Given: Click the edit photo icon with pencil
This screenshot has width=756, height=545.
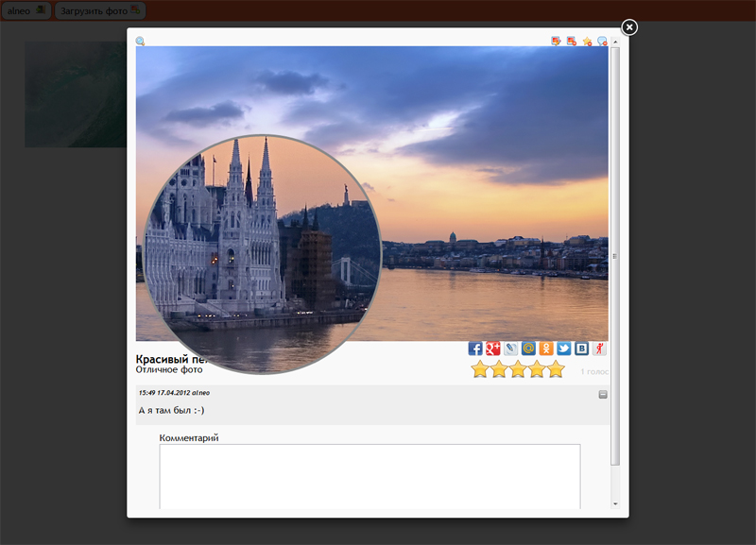Looking at the screenshot, I should pos(556,41).
